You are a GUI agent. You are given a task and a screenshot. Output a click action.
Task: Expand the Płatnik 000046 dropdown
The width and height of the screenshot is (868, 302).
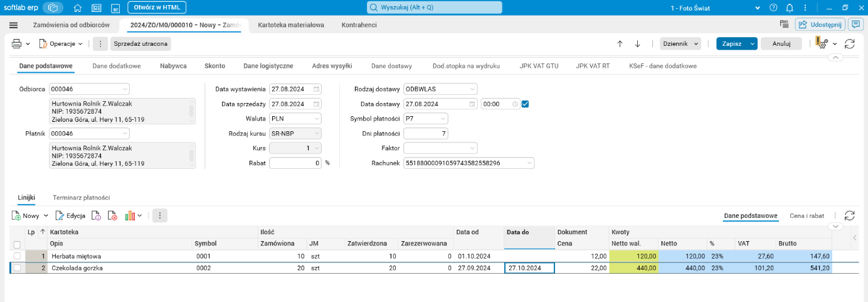click(x=125, y=133)
